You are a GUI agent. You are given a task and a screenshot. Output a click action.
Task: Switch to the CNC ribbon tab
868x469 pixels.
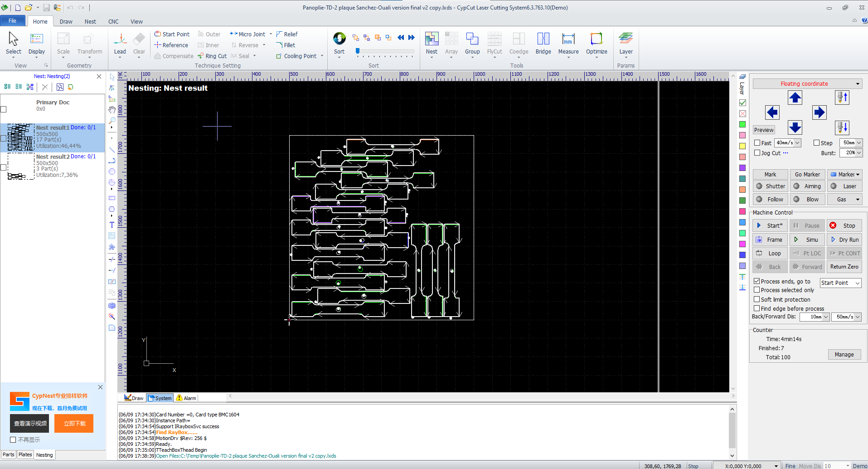pyautogui.click(x=113, y=21)
